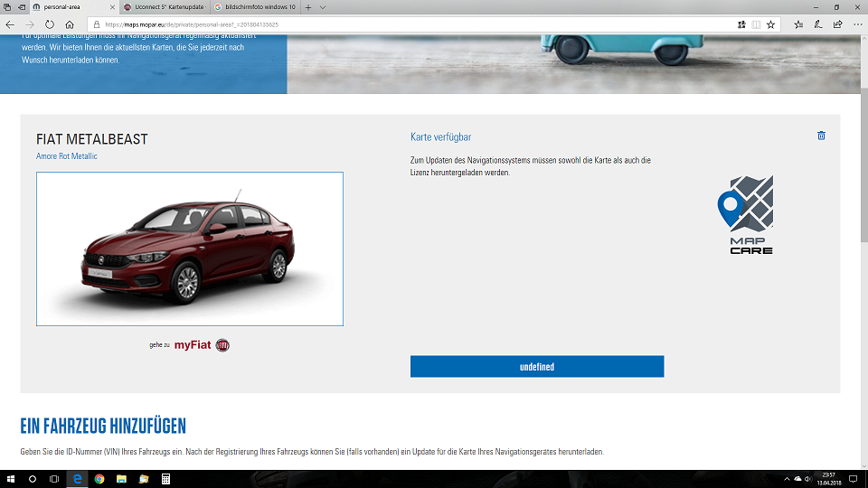The height and width of the screenshot is (488, 868).
Task: Expand the tab preview chevron
Action: 324,7
